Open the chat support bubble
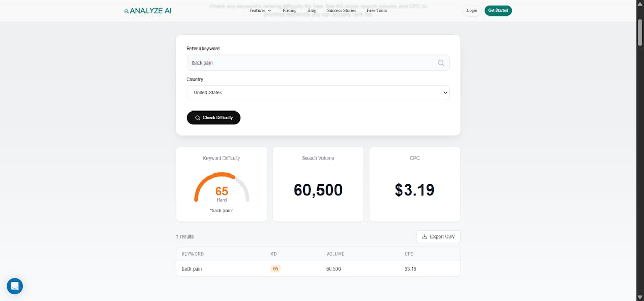Viewport: 644px width, 301px height. click(x=14, y=286)
